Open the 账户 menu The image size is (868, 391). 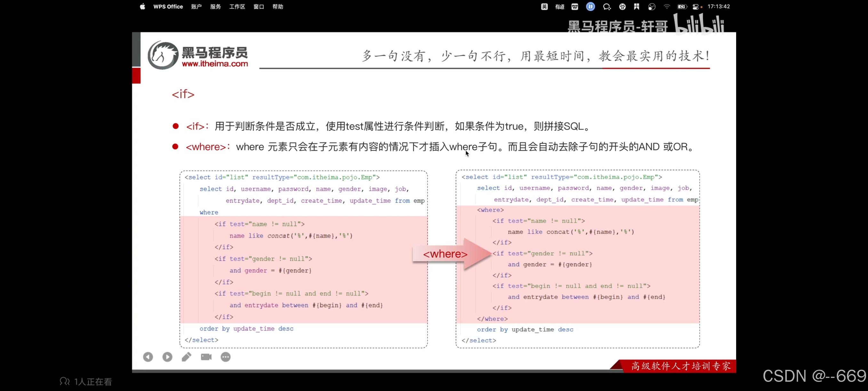click(x=196, y=6)
